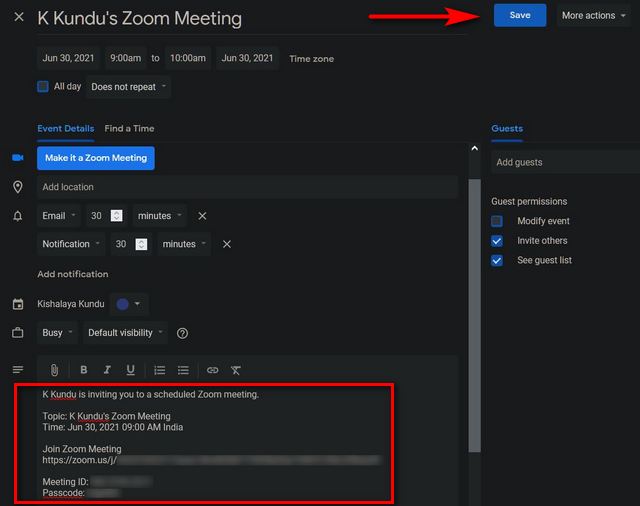Adjust the Email row 30 stepper
This screenshot has height=506, width=640.
[x=116, y=215]
